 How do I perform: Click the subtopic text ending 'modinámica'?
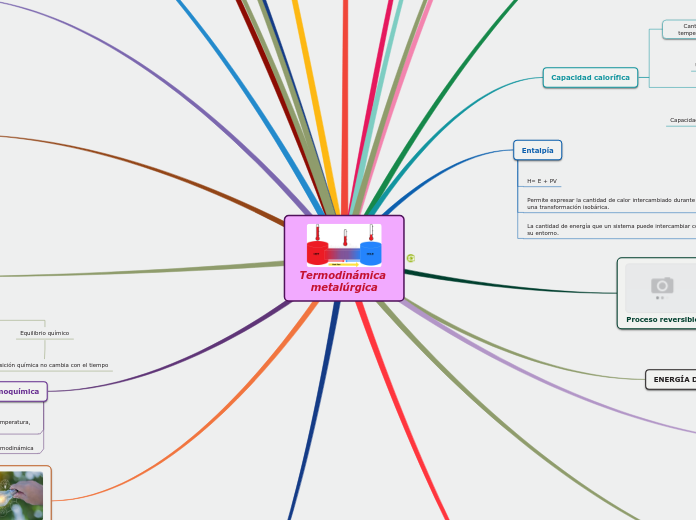16,448
